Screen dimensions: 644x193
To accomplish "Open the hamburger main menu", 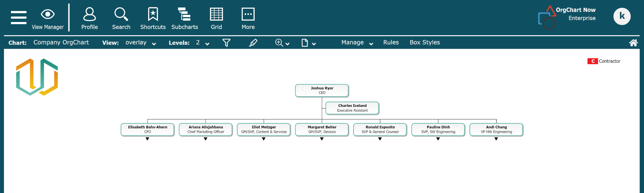I will (19, 17).
